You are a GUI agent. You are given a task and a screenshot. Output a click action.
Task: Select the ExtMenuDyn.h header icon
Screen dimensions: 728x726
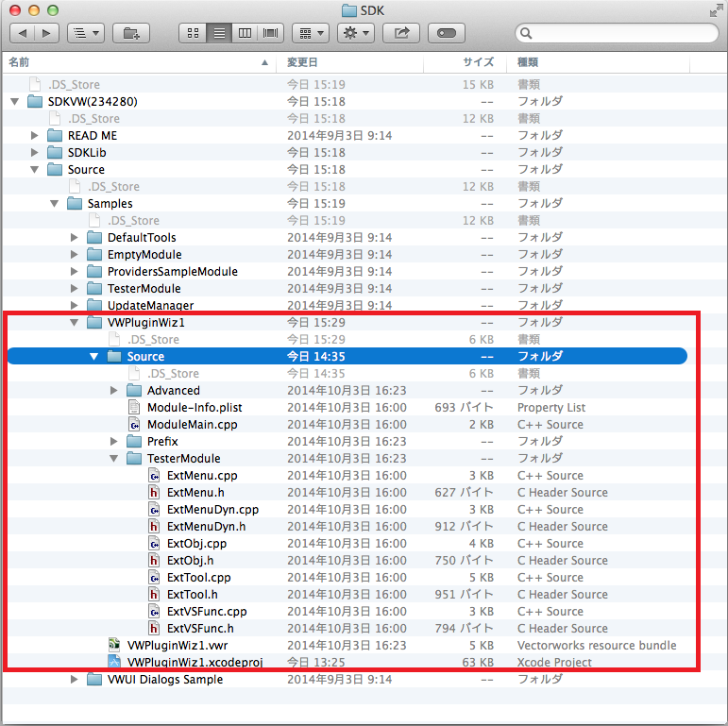pyautogui.click(x=154, y=526)
